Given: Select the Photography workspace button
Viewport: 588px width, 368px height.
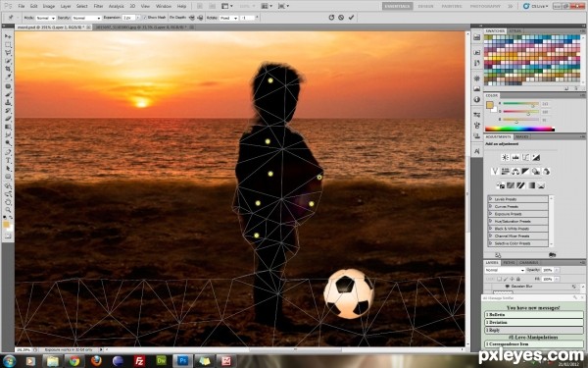Looking at the screenshot, I should click(485, 6).
